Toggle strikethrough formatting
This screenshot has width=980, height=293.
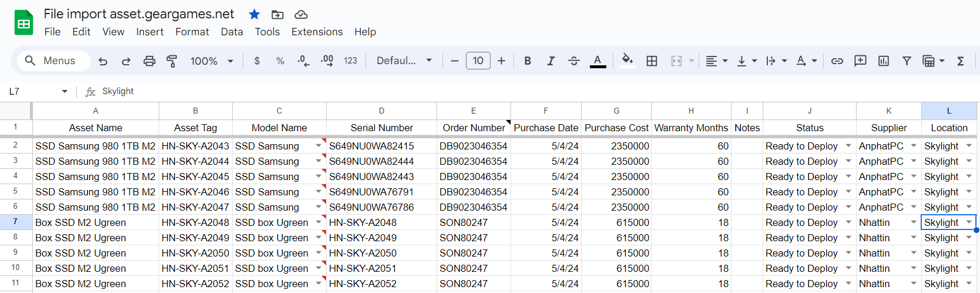(x=574, y=61)
